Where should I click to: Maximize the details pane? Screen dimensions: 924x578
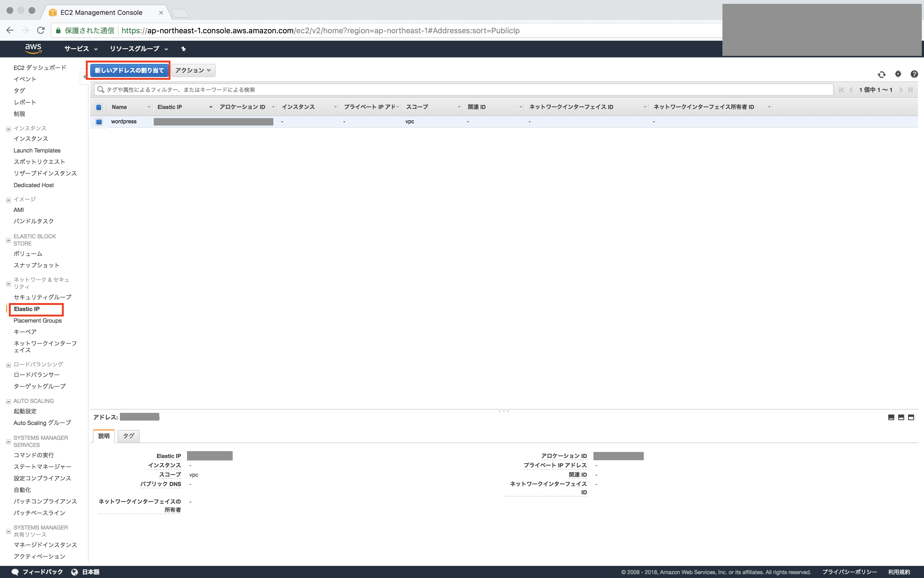[911, 418]
